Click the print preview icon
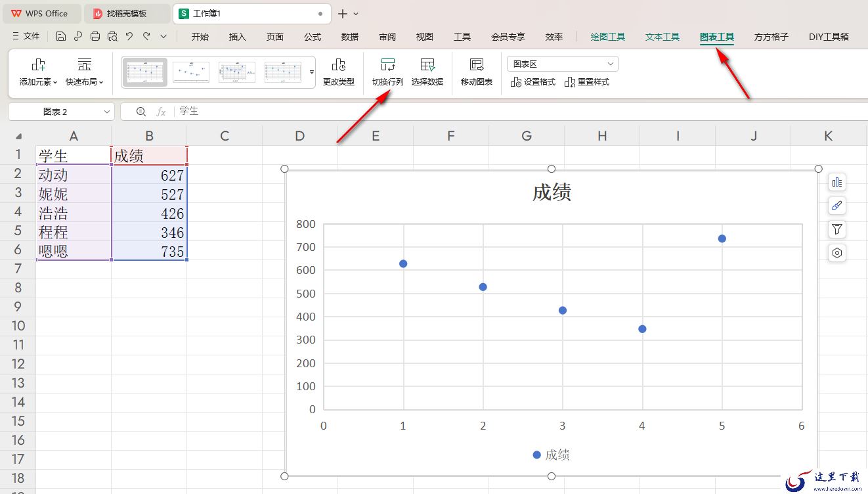 tap(112, 37)
